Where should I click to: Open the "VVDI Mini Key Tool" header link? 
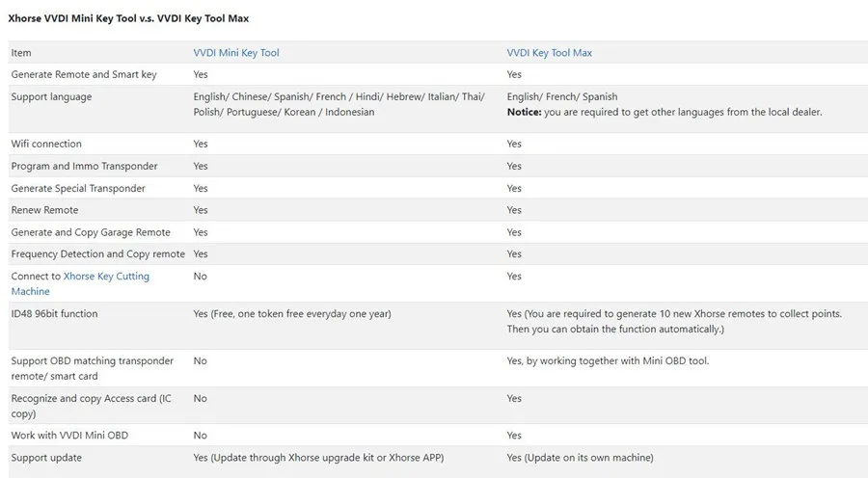(x=236, y=53)
